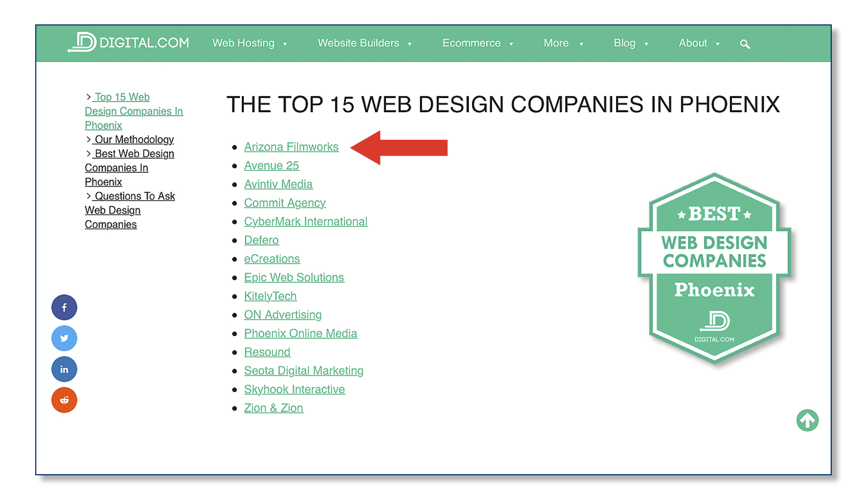Open the More menu
This screenshot has width=867, height=504.
[562, 43]
